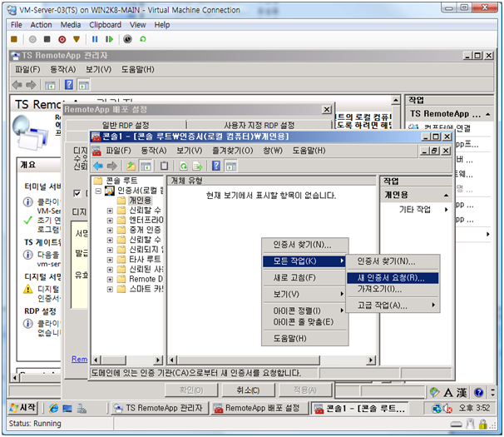The image size is (504, 437).
Task: Open Server Manager quick launch icon
Action: click(82, 409)
